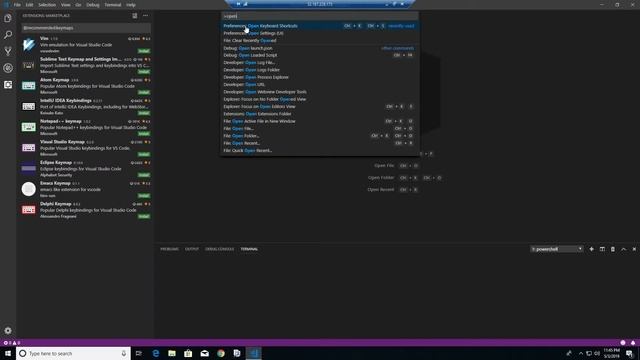Launch Microsoft Edge from taskbar

pyautogui.click(x=156, y=353)
